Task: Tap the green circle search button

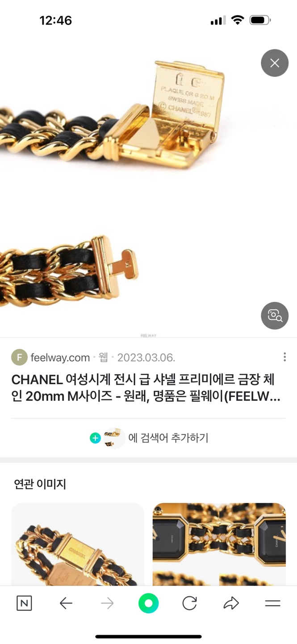Action: [149, 603]
